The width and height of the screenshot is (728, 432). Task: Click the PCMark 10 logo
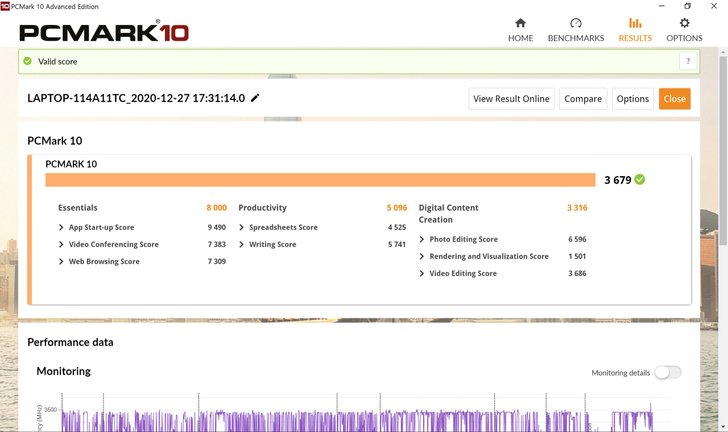pyautogui.click(x=104, y=32)
